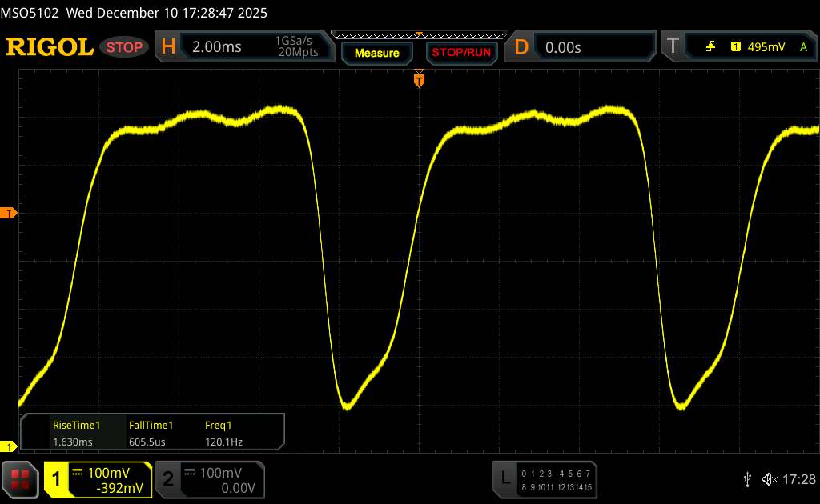Click the USB connection status icon
Screen dimensions: 820x504
click(747, 478)
